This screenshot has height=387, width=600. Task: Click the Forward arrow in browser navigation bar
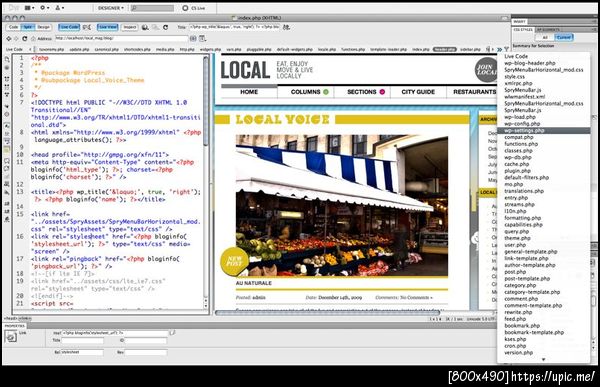(x=16, y=38)
